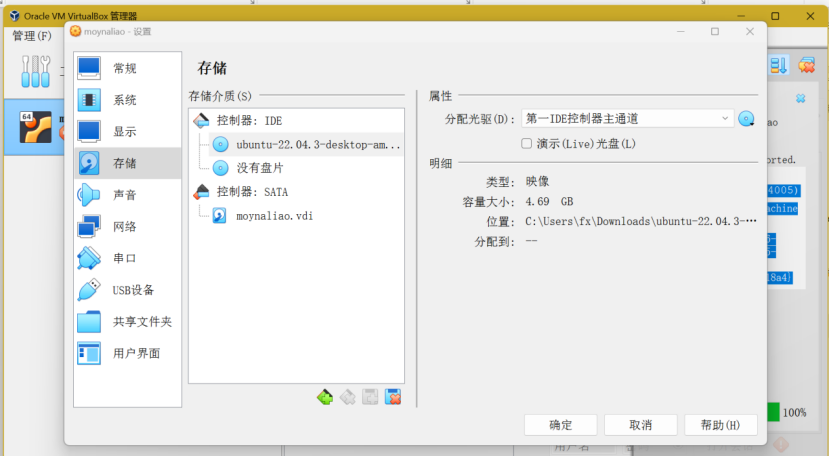Select the 控制器: SATA tree node

click(252, 192)
